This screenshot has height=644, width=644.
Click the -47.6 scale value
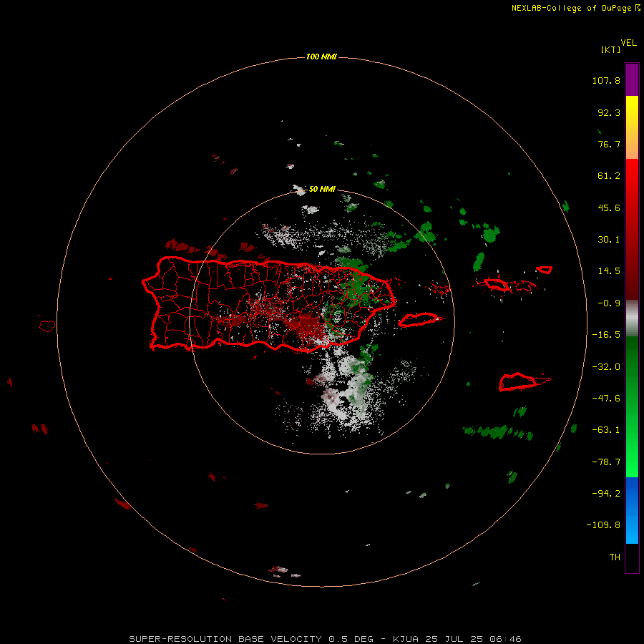coord(606,399)
